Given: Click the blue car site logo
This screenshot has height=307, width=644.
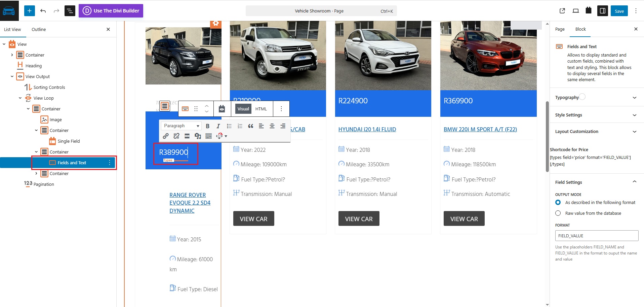Looking at the screenshot, I should click(x=9, y=11).
